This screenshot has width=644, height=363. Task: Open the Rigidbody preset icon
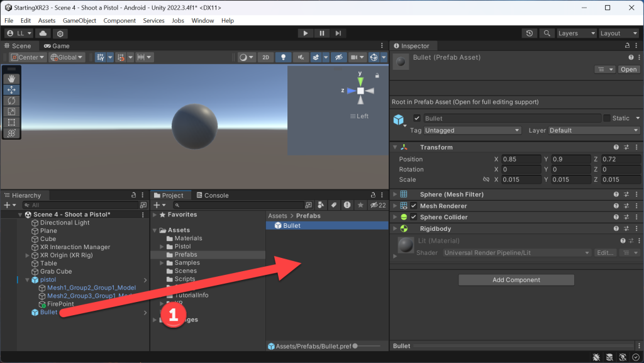626,229
